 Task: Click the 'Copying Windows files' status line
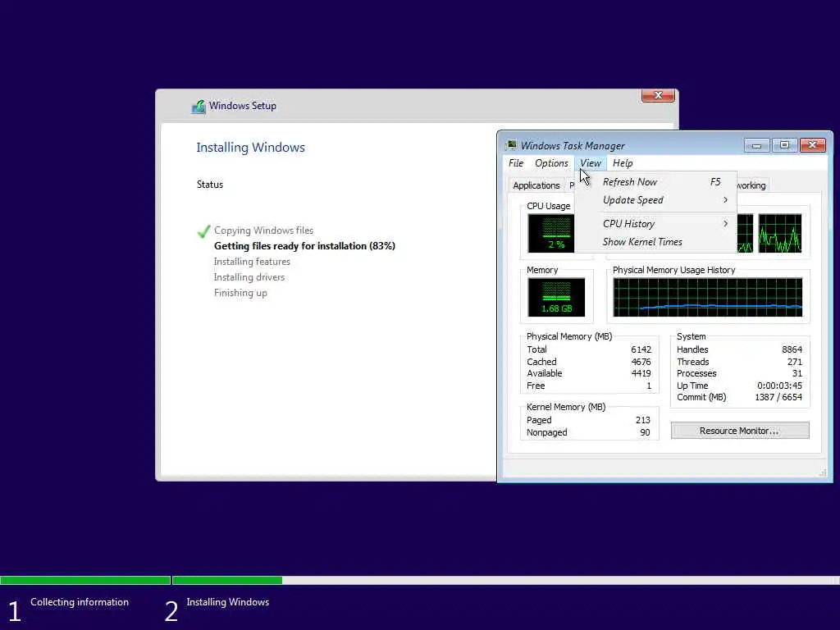[263, 231]
